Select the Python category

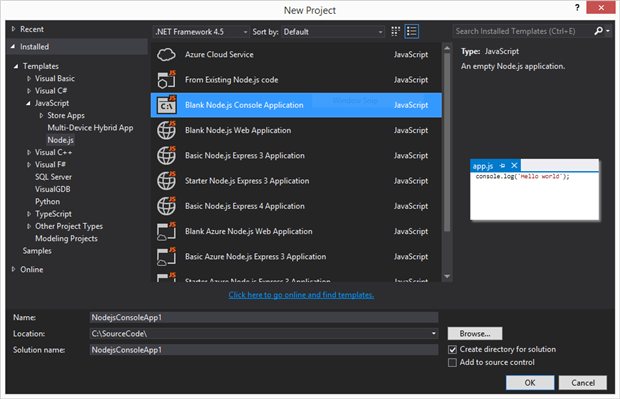tap(47, 202)
